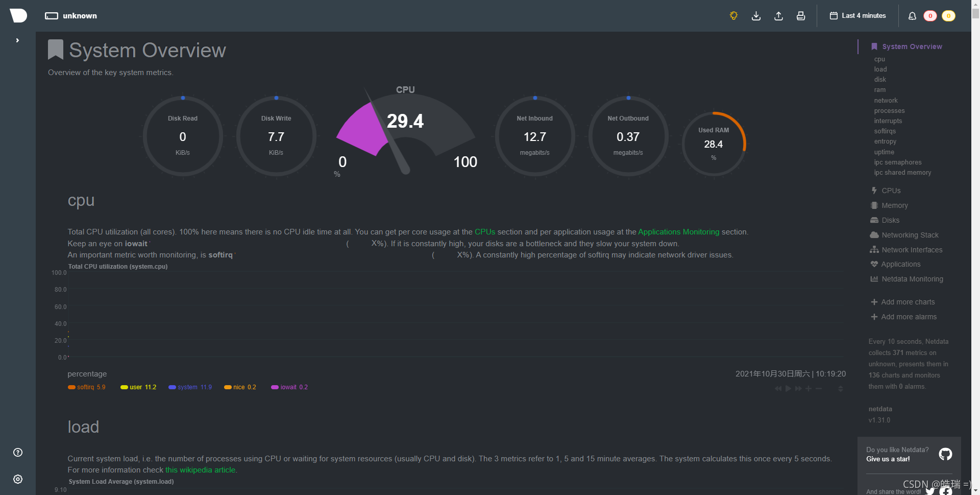Click the CPU chart play button
The height and width of the screenshot is (495, 980).
[x=788, y=389]
